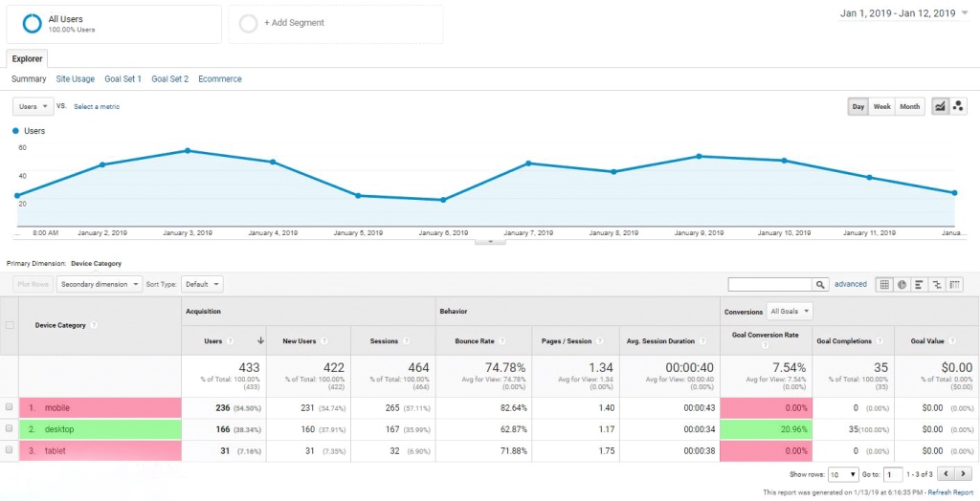Click the search magnifier icon
Screen dimensions: 980x501
click(820, 284)
